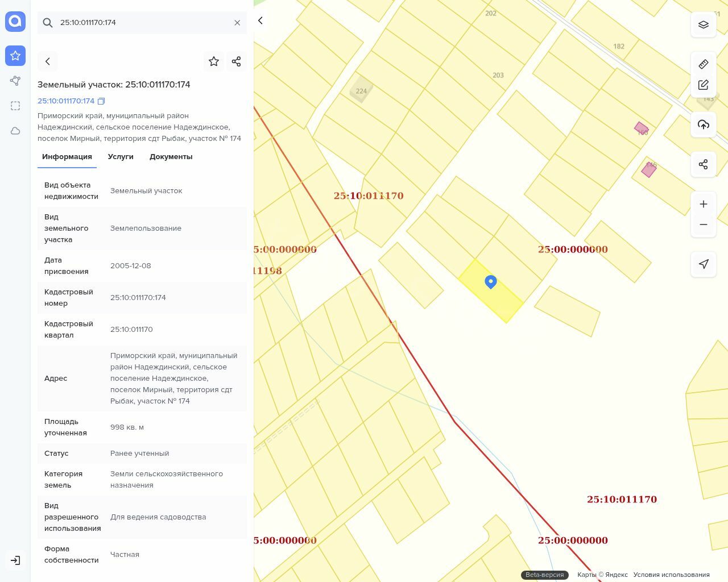Go back from parcel details
This screenshot has width=728, height=582.
pyautogui.click(x=48, y=61)
